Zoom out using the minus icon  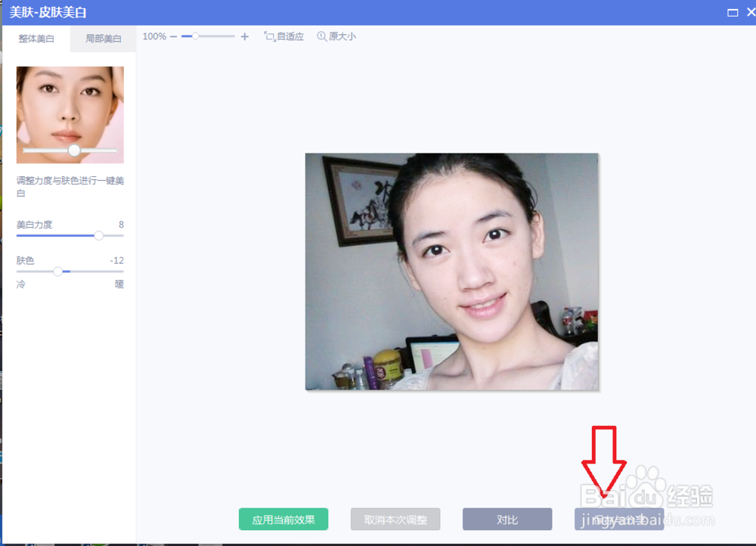click(x=174, y=36)
